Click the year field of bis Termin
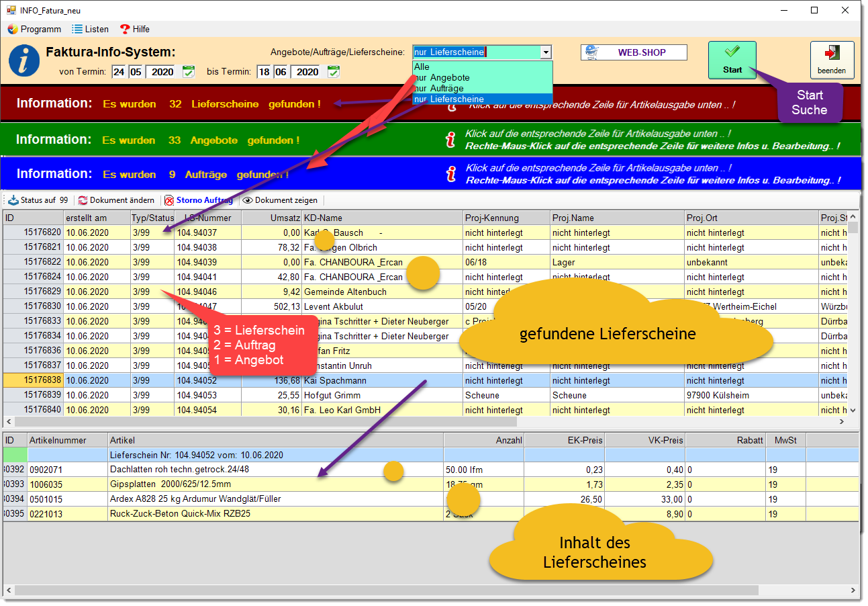The image size is (868, 606). point(307,72)
